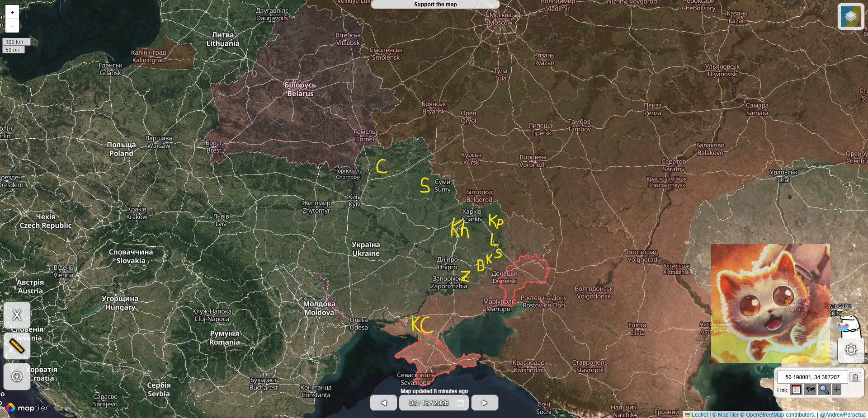Click the magnifying glass link icon

pos(824,390)
